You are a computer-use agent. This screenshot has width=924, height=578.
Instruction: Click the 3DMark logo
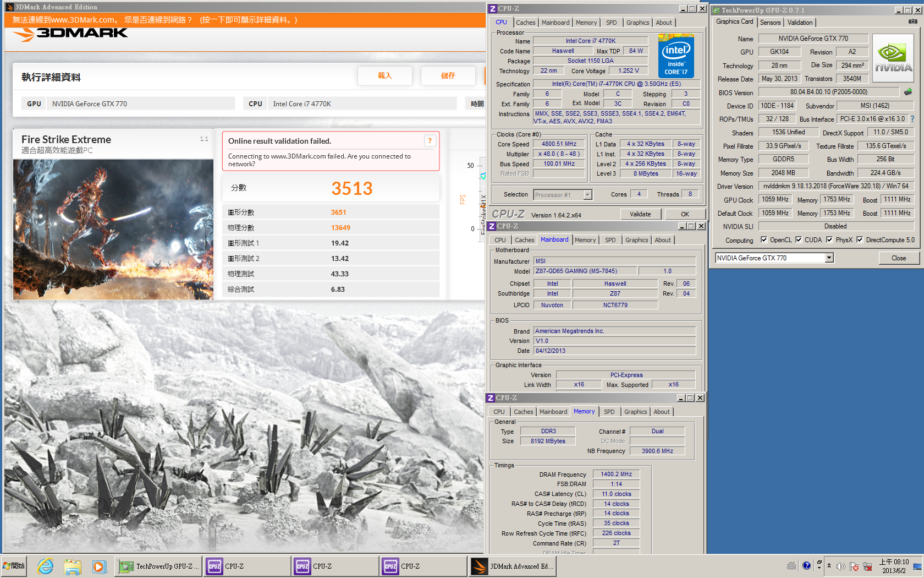[70, 34]
